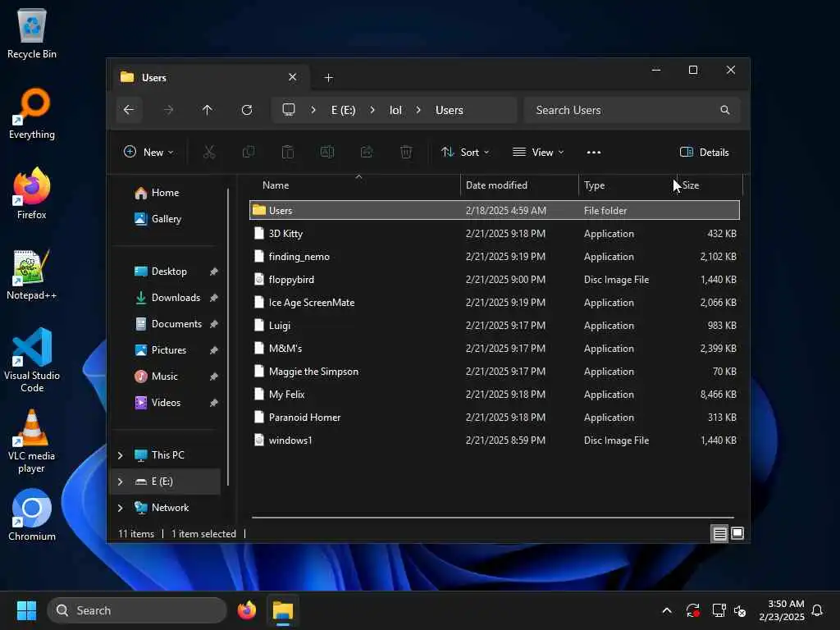Click chevron before E (E:) in breadcrumb
This screenshot has height=630, width=840.
(313, 110)
